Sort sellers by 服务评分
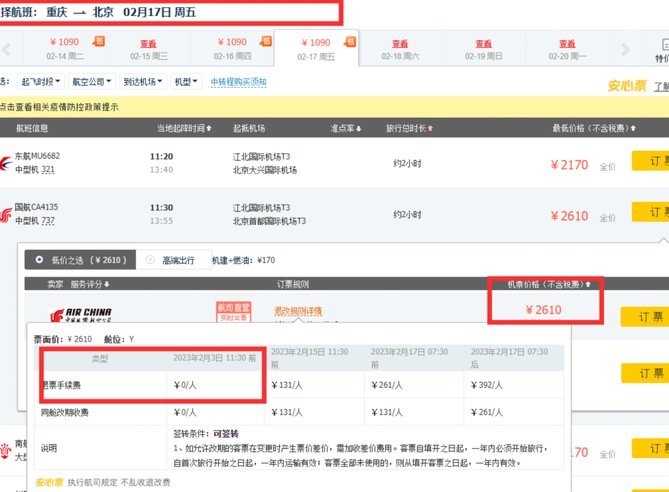 (x=90, y=284)
